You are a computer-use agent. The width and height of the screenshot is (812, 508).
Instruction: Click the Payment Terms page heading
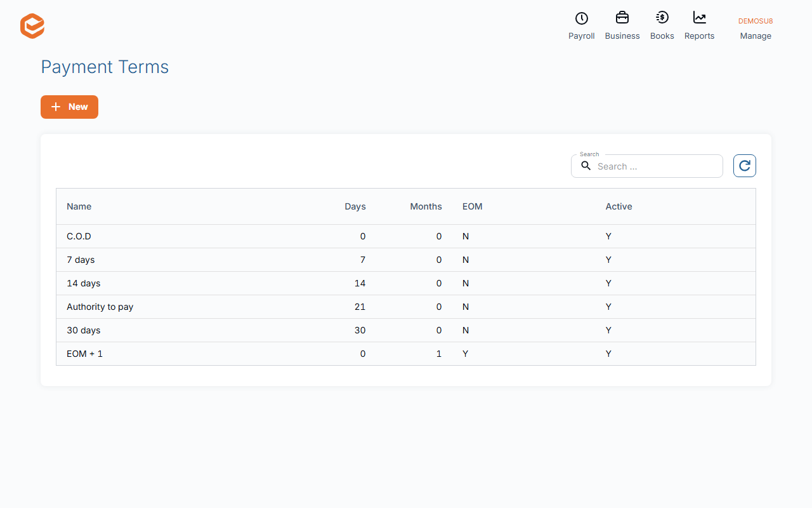pyautogui.click(x=105, y=67)
